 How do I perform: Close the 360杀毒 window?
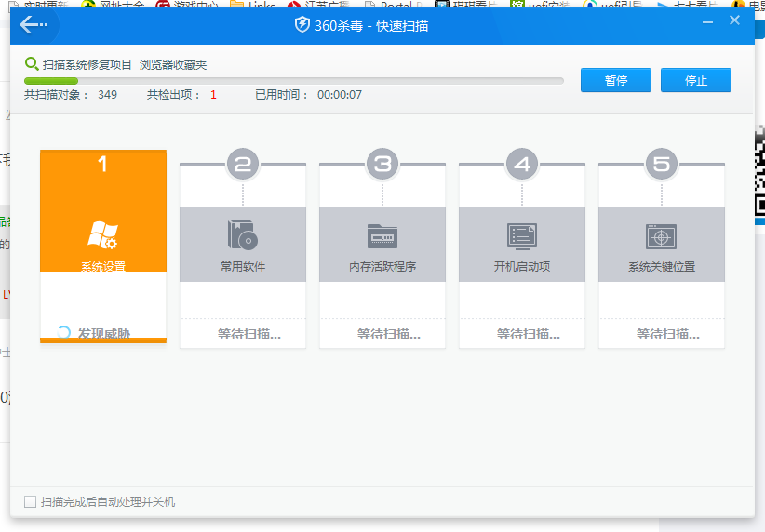coord(734,20)
